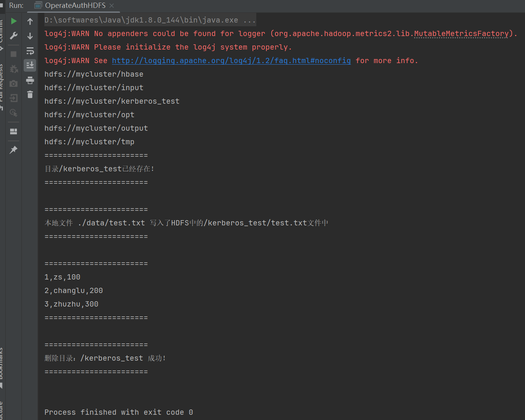This screenshot has width=525, height=420.
Task: Click the hdfs://mycluster/opt line
Action: [89, 115]
